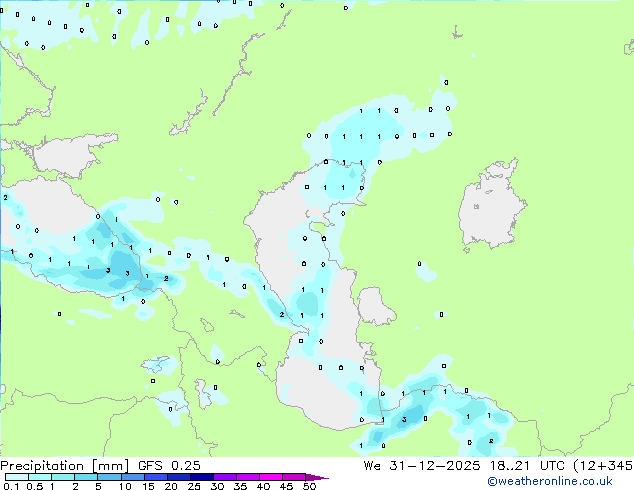Click the 25–30 mm navy legend swatch
This screenshot has height=490, width=634.
[202, 477]
